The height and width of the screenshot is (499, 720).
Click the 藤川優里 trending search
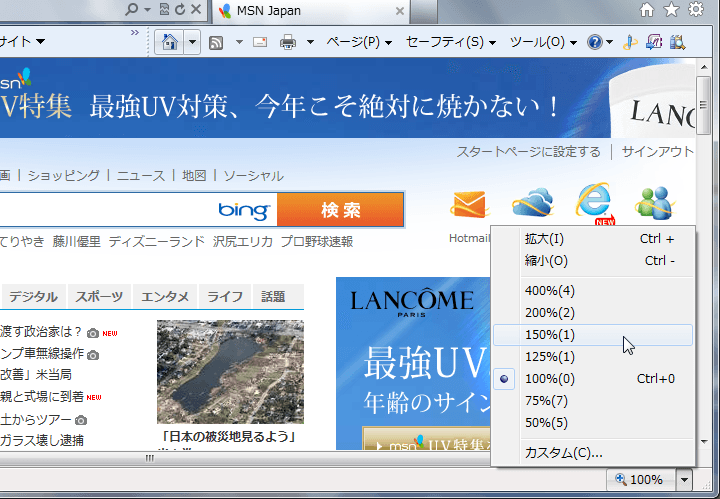click(76, 241)
